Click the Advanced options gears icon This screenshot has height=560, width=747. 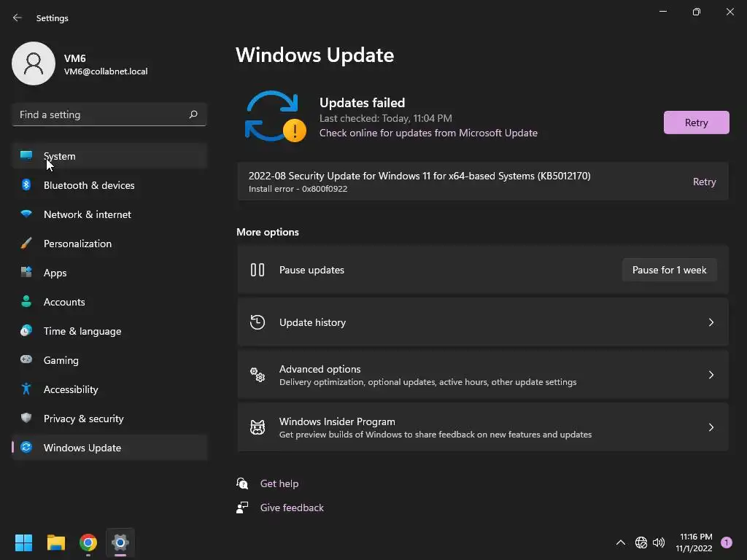pyautogui.click(x=258, y=375)
